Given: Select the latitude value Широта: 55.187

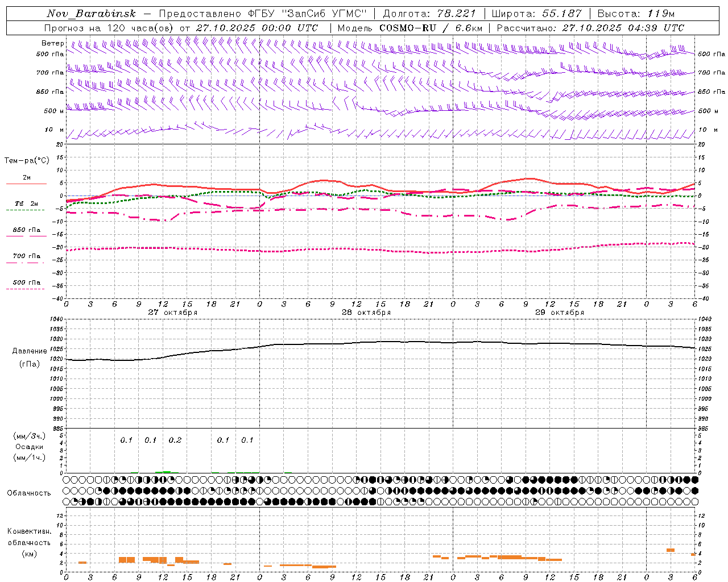Looking at the screenshot, I should (x=536, y=14).
